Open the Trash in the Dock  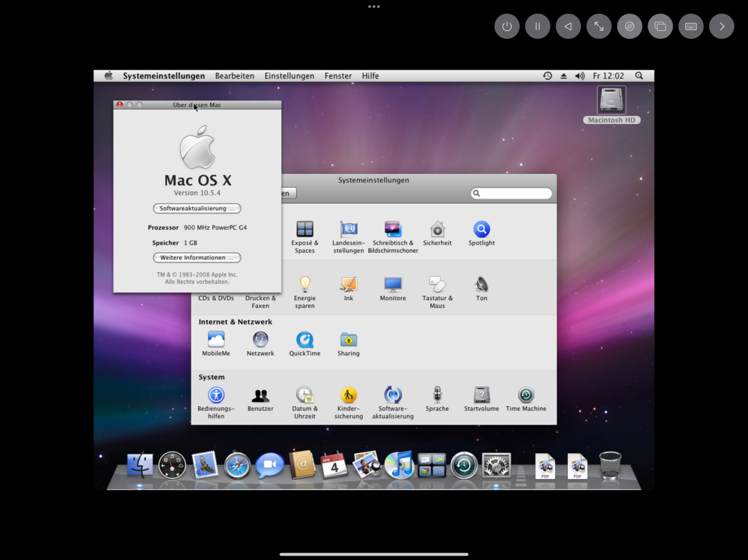click(x=610, y=465)
